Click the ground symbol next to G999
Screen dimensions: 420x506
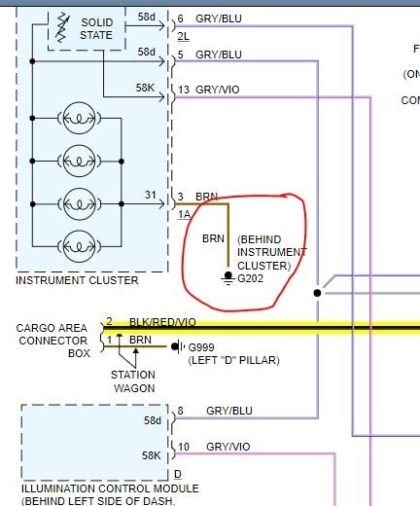pos(178,346)
